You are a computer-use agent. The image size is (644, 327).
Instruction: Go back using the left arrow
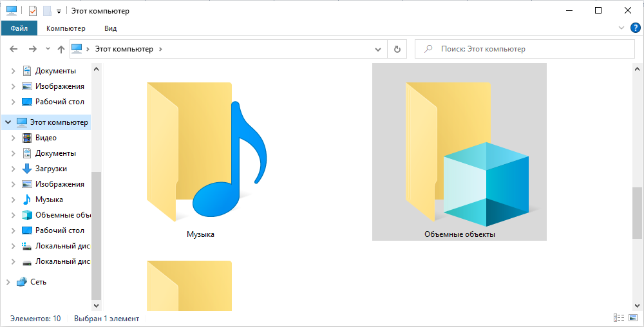pos(14,49)
